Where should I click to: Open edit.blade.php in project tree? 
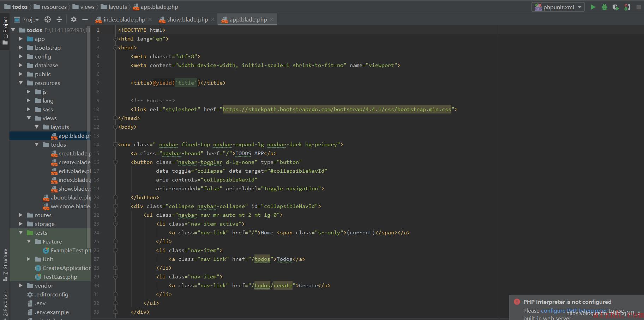[x=71, y=171]
